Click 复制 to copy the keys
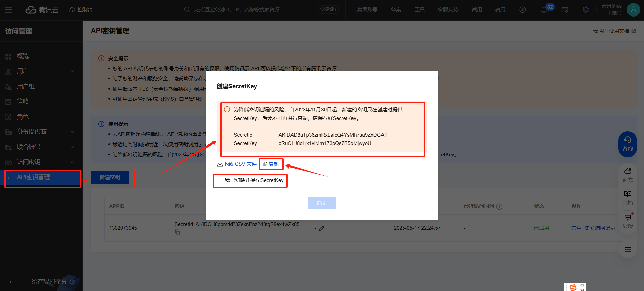Screen dimensions: 644x291 coord(271,164)
